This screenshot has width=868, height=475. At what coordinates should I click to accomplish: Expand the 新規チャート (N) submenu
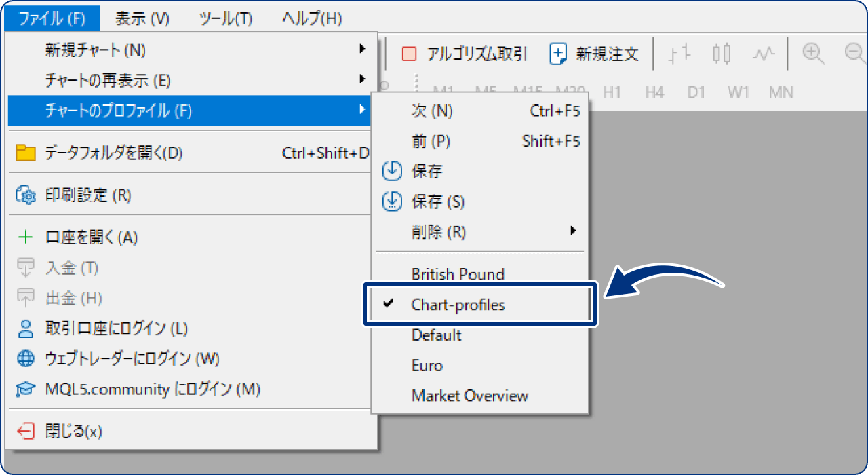(x=191, y=50)
